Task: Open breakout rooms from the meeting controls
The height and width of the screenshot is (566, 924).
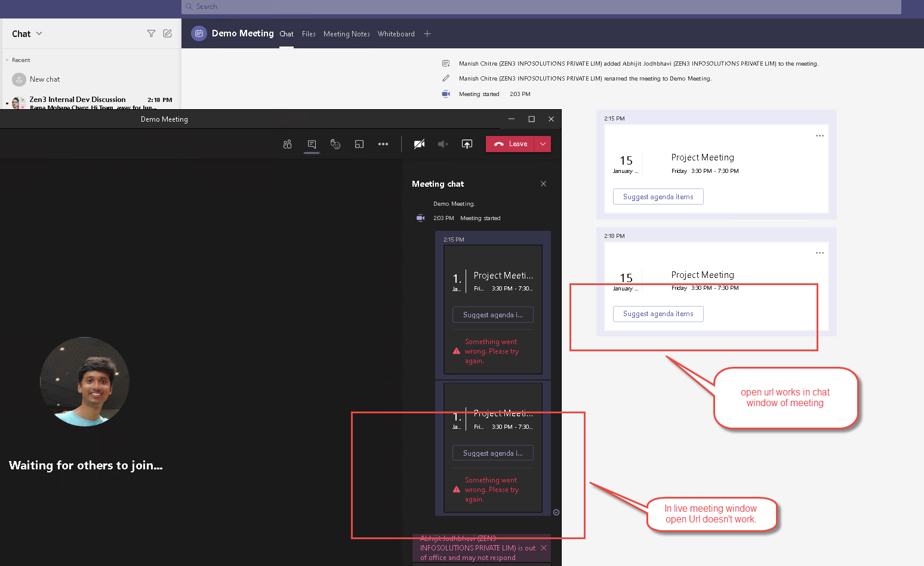Action: click(x=359, y=144)
